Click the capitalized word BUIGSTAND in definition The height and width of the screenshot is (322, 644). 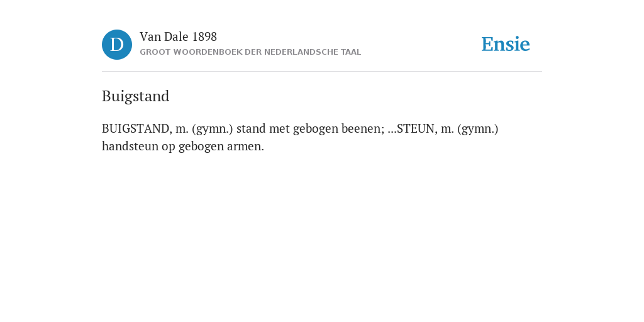136,129
